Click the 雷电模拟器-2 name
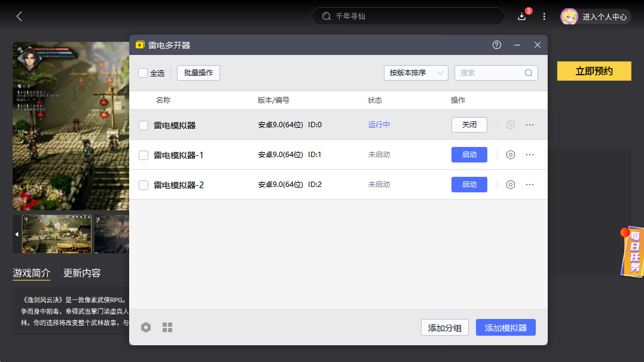Screen dimensions: 644x362 click(179, 185)
